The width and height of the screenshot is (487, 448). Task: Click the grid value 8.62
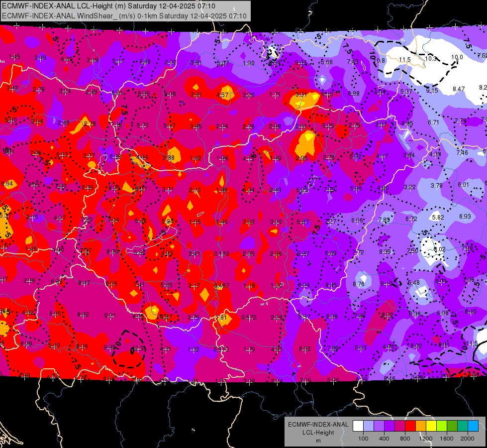(x=83, y=314)
